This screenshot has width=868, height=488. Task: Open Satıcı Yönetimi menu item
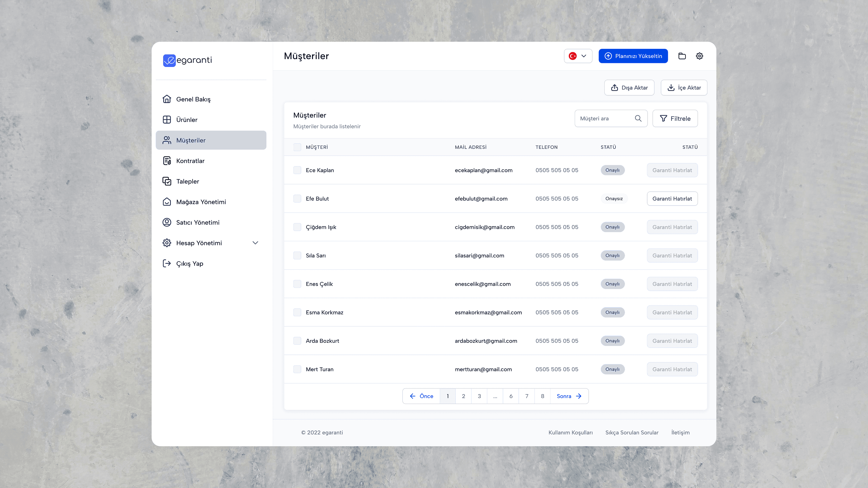tap(197, 222)
